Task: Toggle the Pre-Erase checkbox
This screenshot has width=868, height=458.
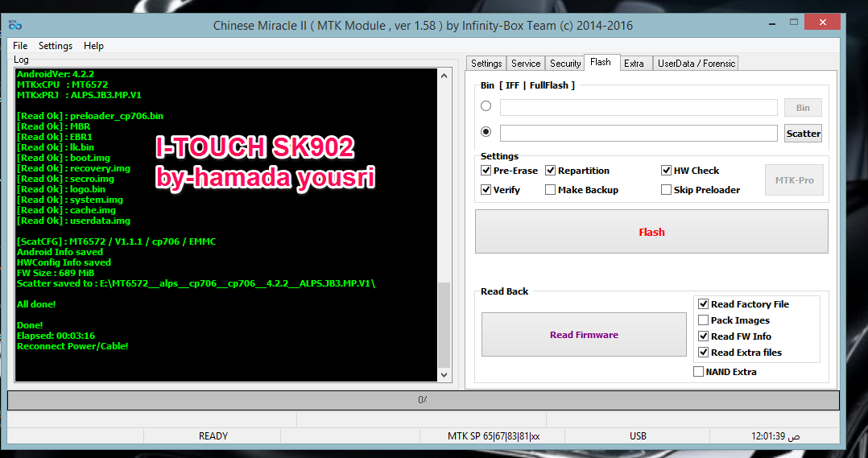Action: pyautogui.click(x=486, y=171)
